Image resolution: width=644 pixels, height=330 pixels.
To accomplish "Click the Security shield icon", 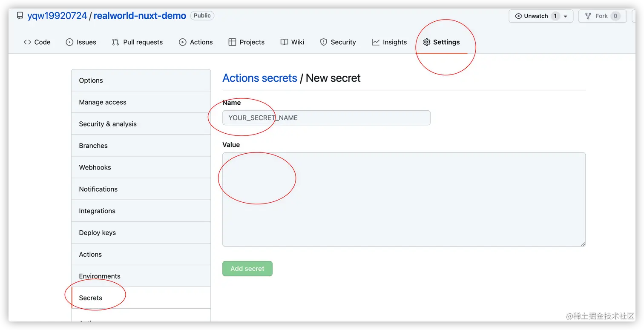I will 324,42.
